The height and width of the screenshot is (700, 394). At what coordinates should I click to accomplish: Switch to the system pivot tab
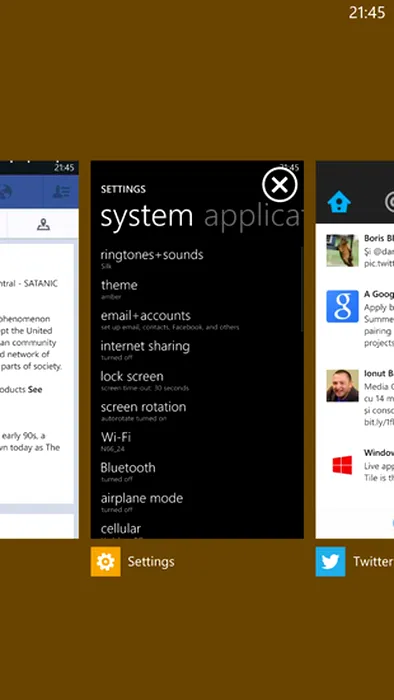tap(147, 216)
